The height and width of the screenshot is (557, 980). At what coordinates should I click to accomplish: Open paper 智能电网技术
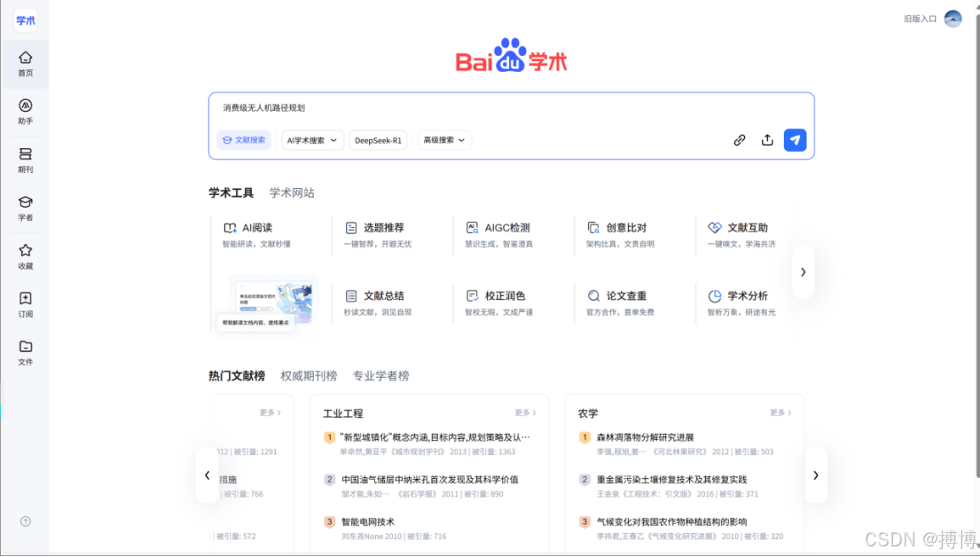click(x=368, y=522)
